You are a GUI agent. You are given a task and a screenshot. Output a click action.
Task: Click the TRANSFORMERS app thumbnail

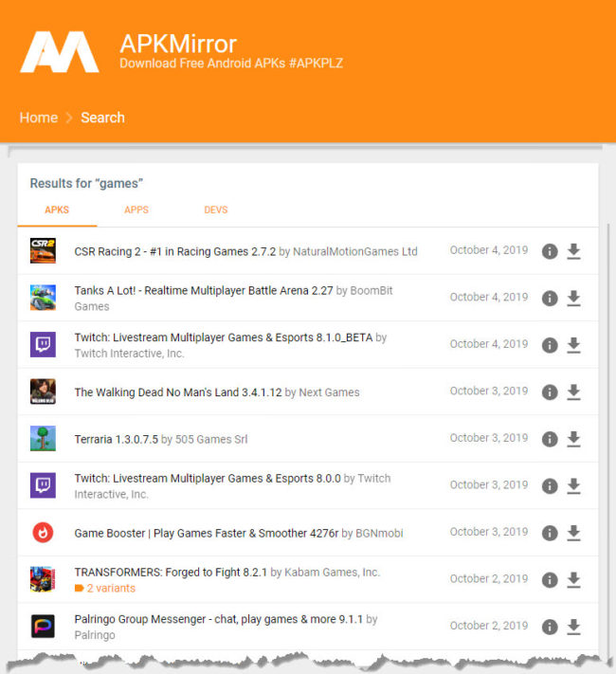43,579
